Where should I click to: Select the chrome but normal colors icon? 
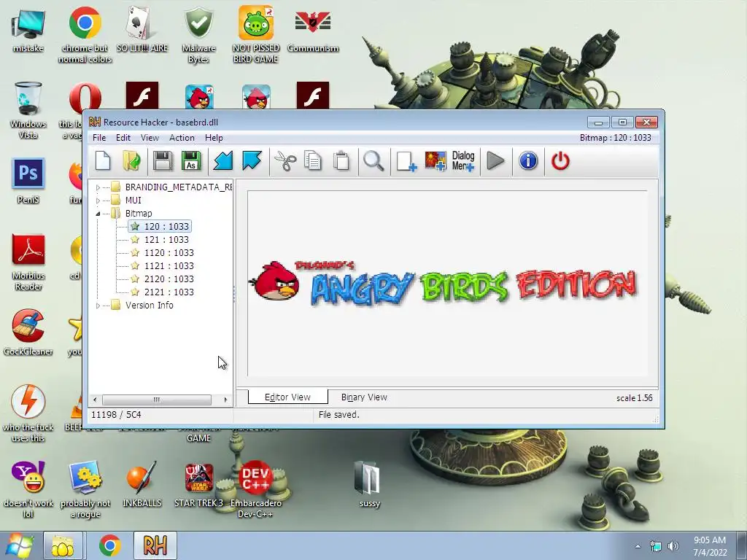point(85,35)
